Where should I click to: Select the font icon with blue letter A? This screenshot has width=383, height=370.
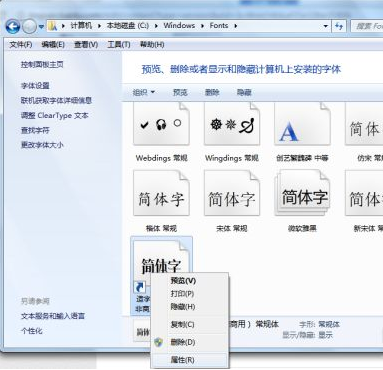[x=303, y=125]
